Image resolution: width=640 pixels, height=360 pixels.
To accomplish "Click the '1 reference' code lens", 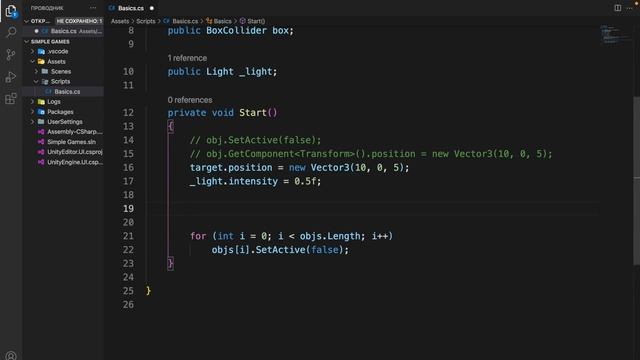I will pyautogui.click(x=187, y=58).
